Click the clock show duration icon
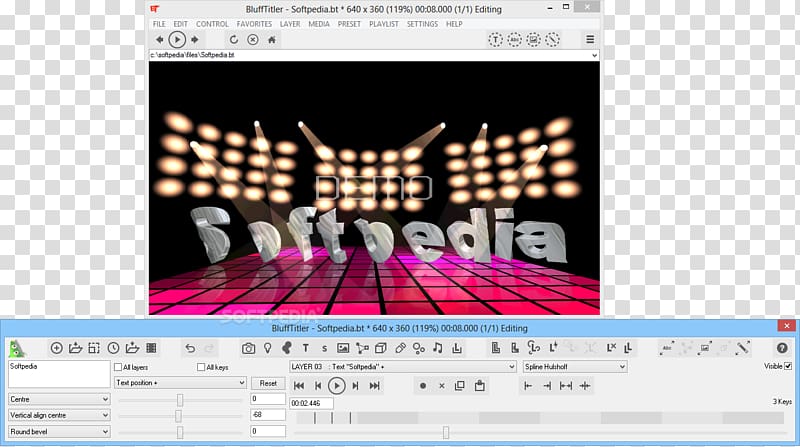The height and width of the screenshot is (447, 800). [x=113, y=348]
